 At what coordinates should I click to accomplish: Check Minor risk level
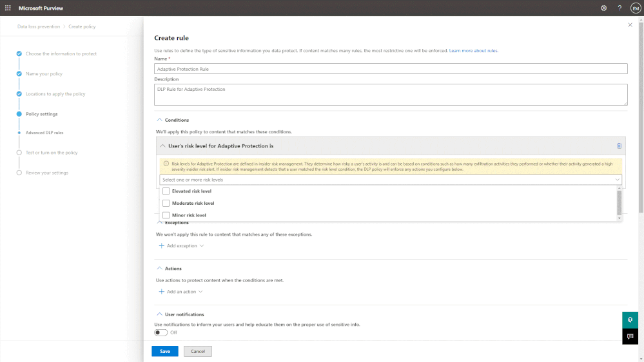[x=166, y=215]
